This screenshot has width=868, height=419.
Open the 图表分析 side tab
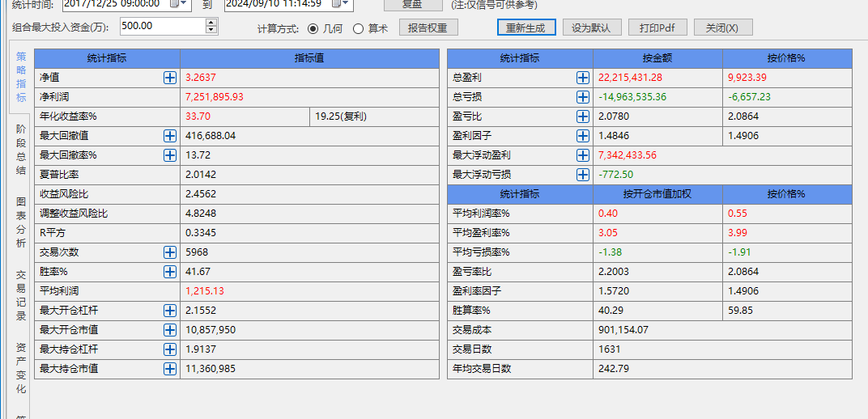tap(21, 222)
